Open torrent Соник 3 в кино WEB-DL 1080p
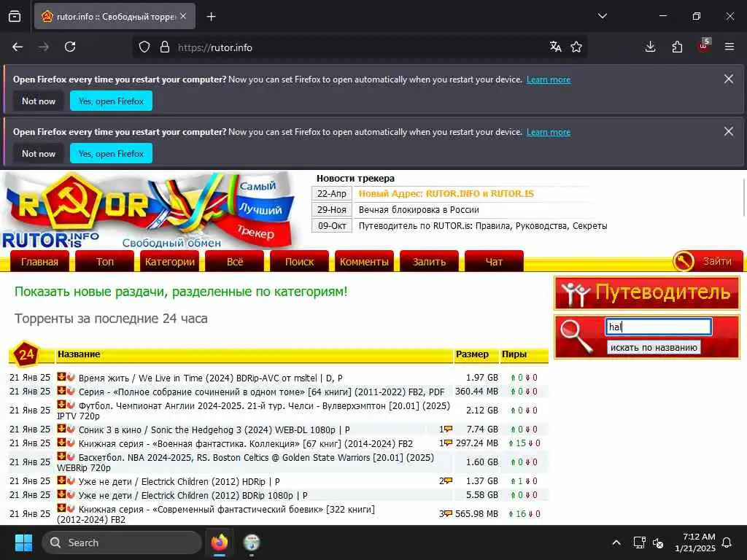 click(x=214, y=430)
